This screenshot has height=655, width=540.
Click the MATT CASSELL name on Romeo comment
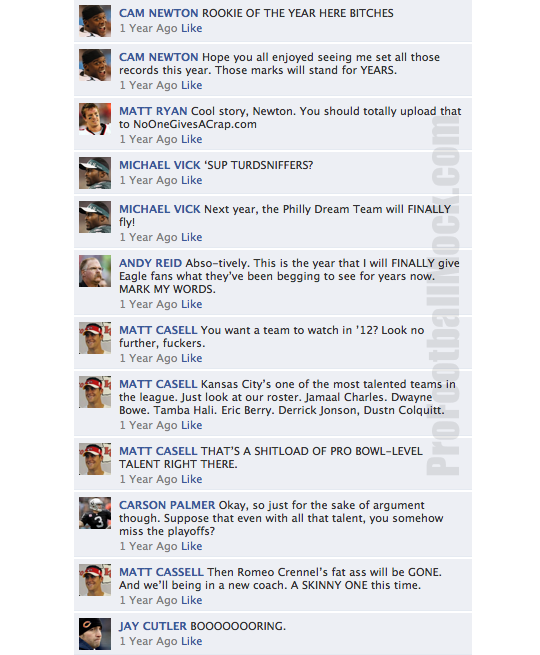click(161, 572)
